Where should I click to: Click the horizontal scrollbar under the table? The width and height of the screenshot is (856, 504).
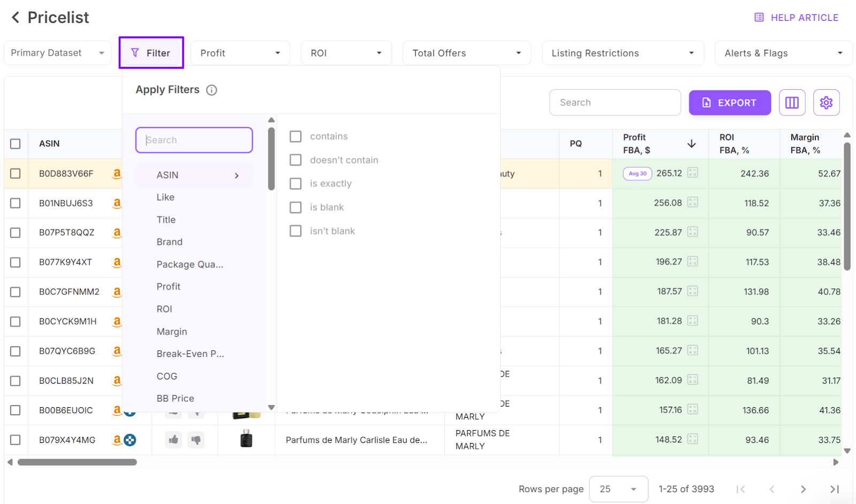[77, 462]
